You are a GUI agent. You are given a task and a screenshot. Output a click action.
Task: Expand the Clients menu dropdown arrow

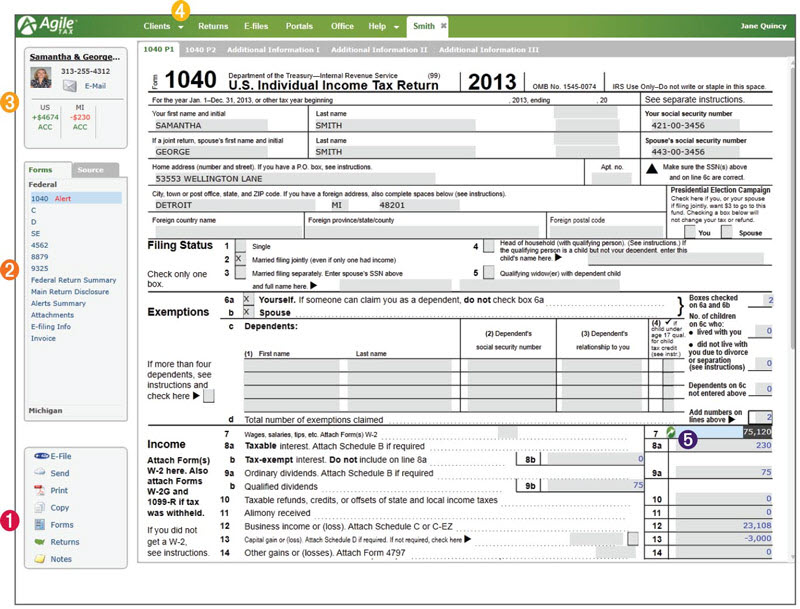click(181, 27)
